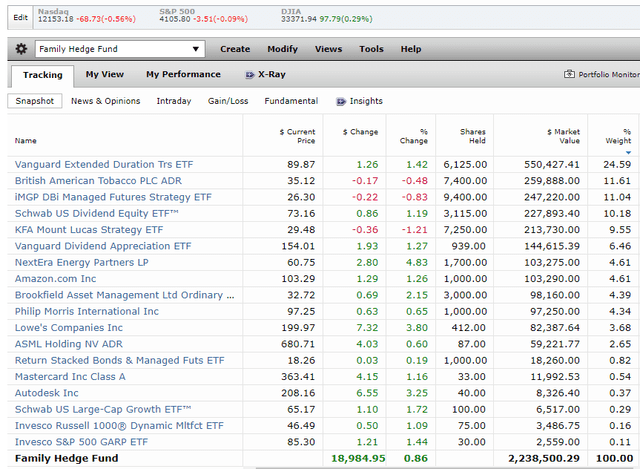
Task: Click total dollar change 18,984.95
Action: click(x=358, y=458)
